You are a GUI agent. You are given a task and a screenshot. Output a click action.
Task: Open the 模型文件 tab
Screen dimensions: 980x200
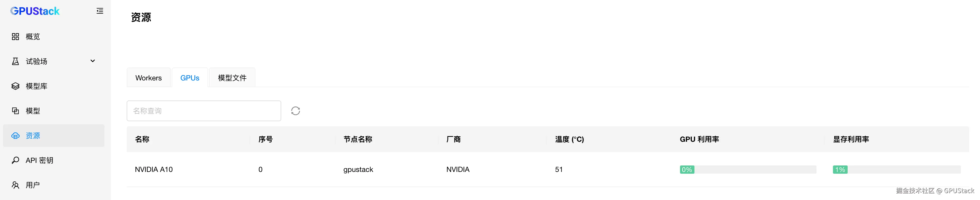tap(232, 78)
